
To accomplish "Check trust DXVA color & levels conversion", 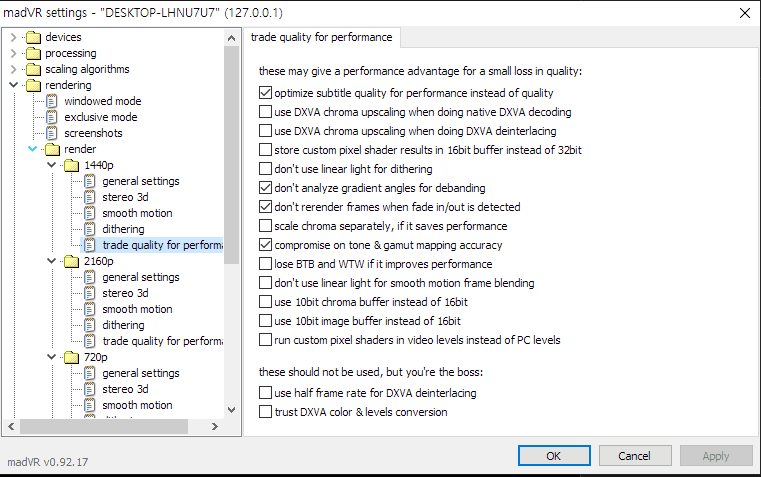I will 265,412.
